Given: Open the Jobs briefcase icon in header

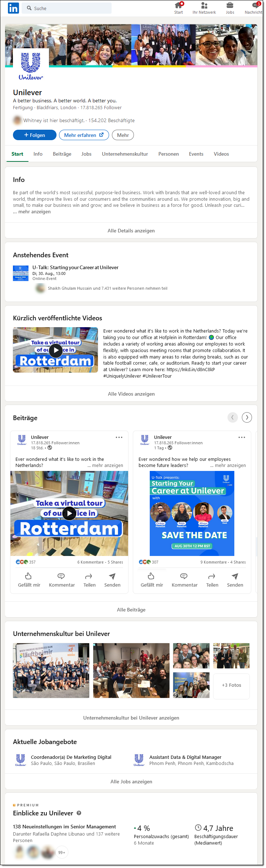Looking at the screenshot, I should (230, 5).
